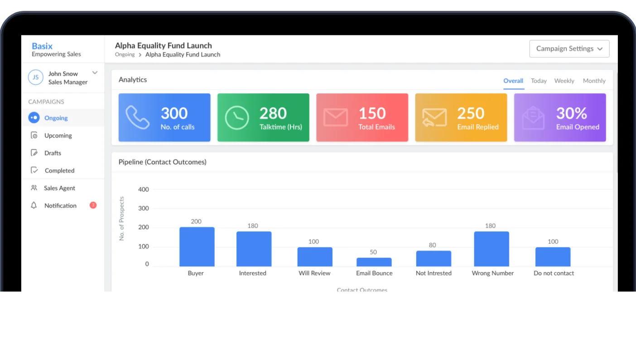Click the Ongoing breadcrumb link
The height and width of the screenshot is (364, 636).
pyautogui.click(x=125, y=54)
